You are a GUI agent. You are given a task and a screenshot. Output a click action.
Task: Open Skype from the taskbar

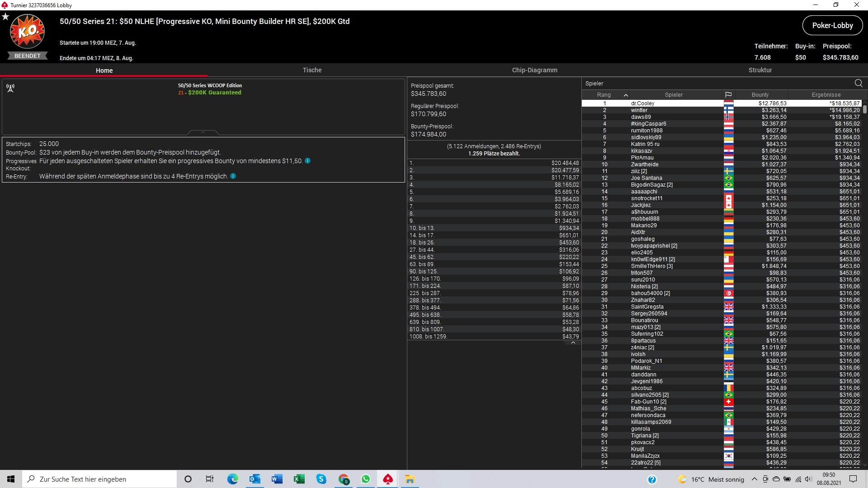coord(321,479)
